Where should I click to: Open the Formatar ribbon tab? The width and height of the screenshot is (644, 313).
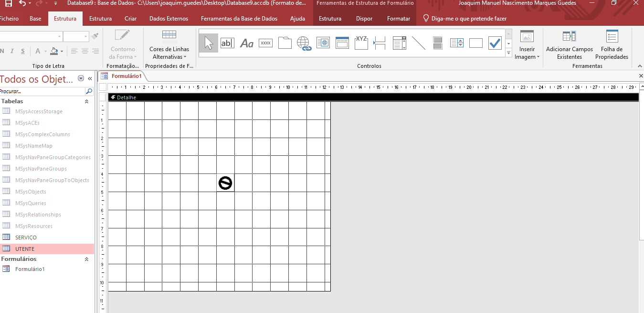pos(398,19)
